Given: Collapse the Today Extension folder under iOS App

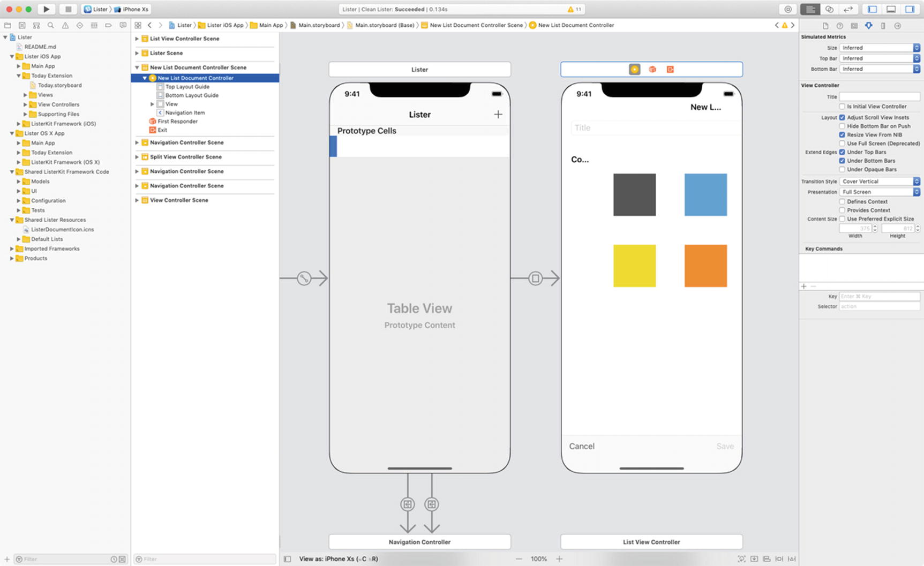Looking at the screenshot, I should [x=18, y=76].
